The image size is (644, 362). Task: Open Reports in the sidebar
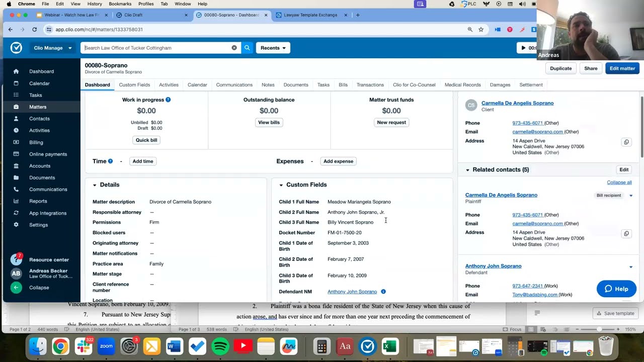tap(38, 201)
